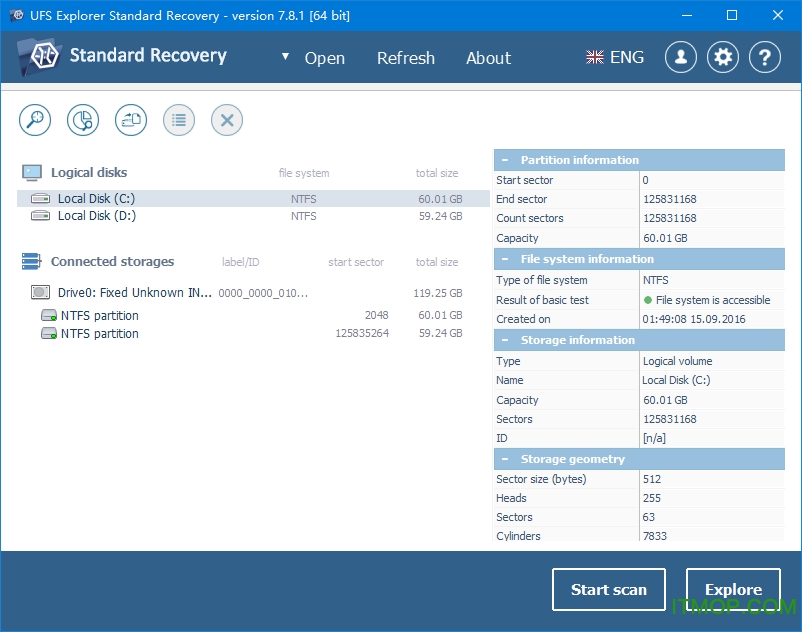Click the Cylinders value 7833
The height and width of the screenshot is (632, 802).
(655, 536)
